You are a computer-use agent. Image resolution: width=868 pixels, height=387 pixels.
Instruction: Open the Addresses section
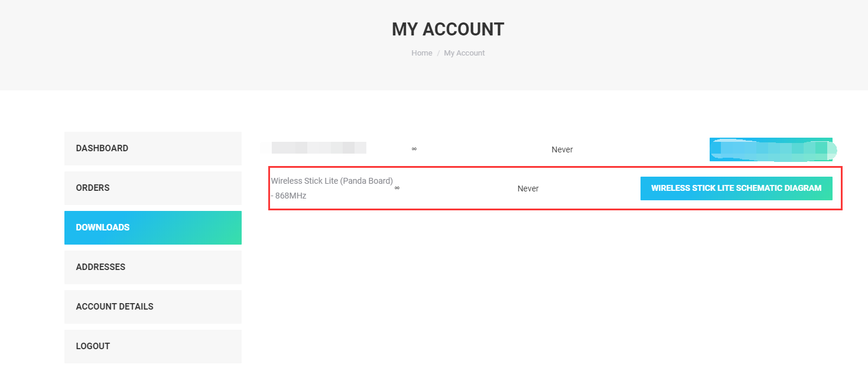[153, 267]
